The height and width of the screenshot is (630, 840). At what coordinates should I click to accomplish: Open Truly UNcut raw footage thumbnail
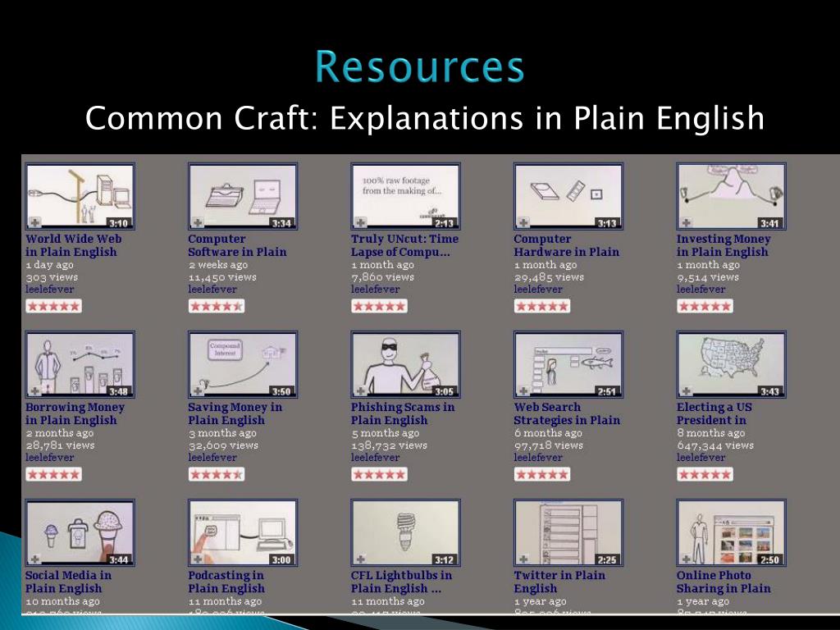(405, 196)
